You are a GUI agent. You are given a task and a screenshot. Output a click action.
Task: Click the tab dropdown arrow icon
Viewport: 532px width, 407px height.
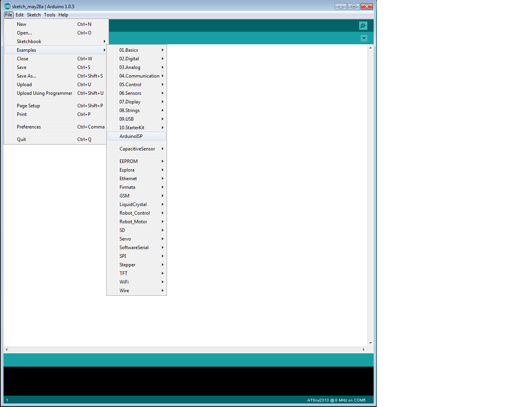[364, 38]
